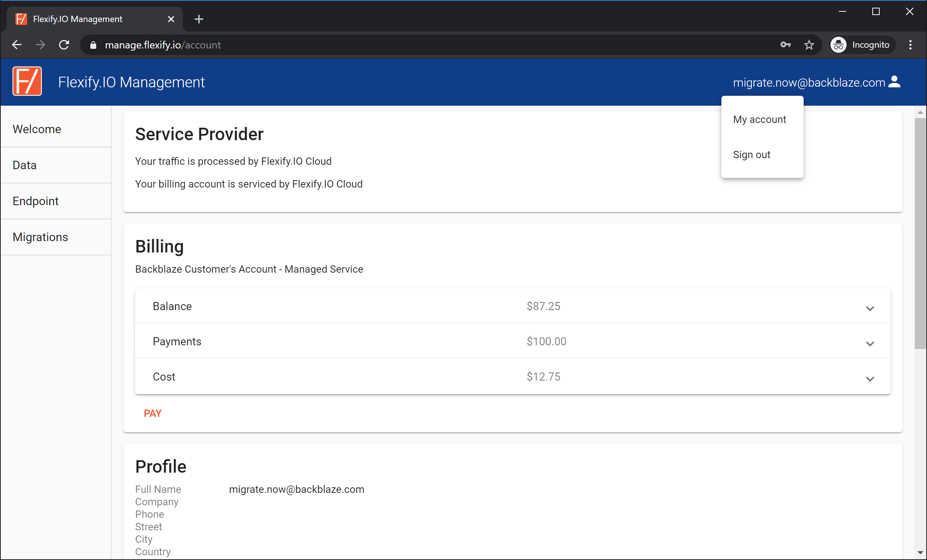The height and width of the screenshot is (560, 927).
Task: Reload the page with refresh icon
Action: [x=64, y=45]
